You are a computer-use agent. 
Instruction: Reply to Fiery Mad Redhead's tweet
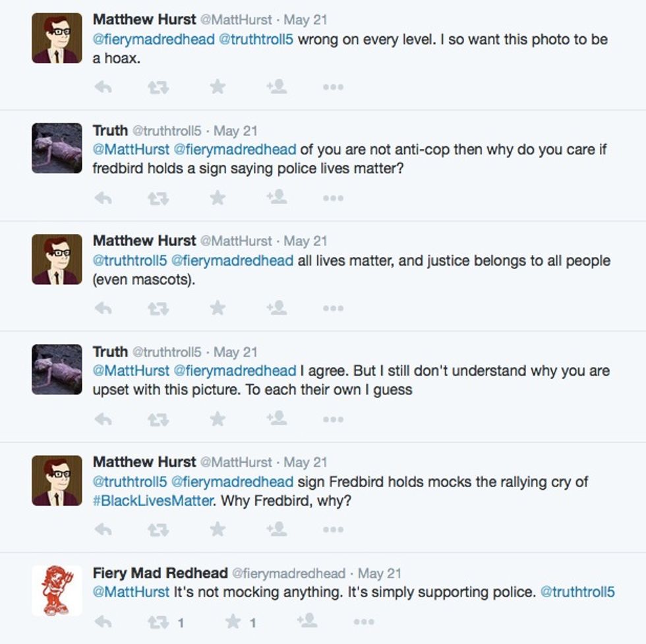click(x=103, y=621)
